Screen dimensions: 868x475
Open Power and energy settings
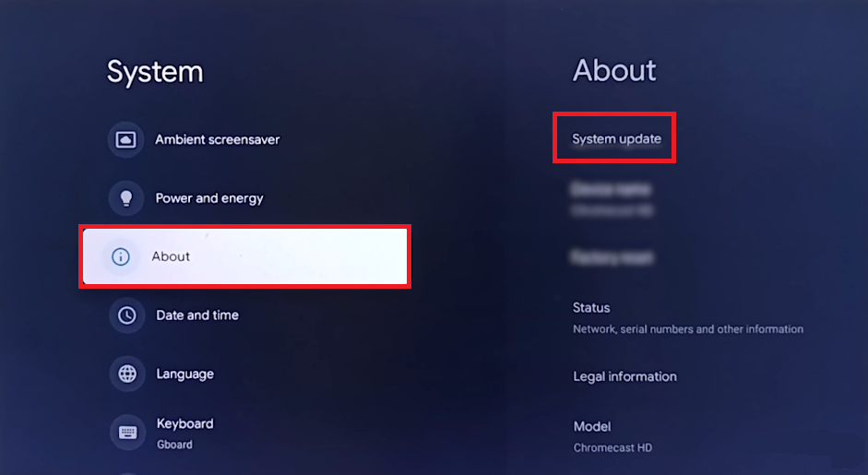click(x=209, y=198)
